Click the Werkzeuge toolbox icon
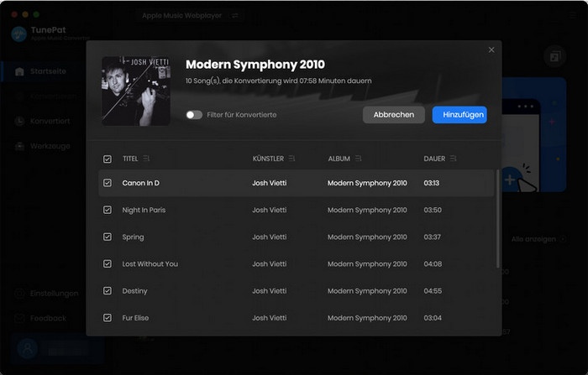 click(19, 146)
